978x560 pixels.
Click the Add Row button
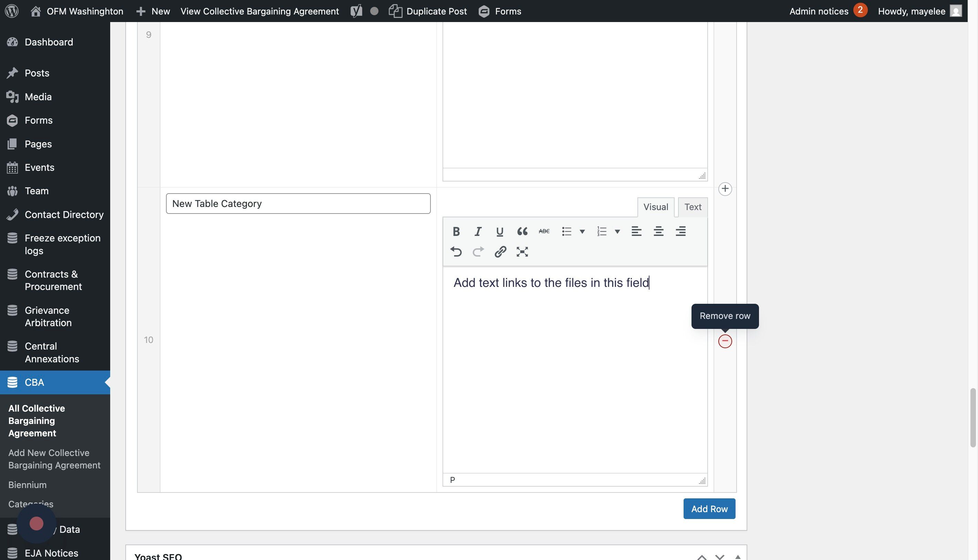coord(709,509)
